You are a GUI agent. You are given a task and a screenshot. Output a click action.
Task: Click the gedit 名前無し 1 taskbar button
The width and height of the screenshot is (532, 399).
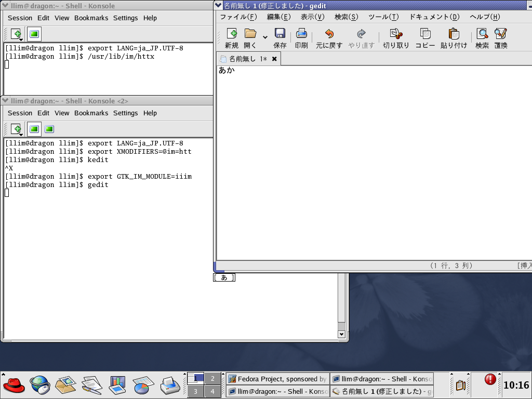(382, 391)
